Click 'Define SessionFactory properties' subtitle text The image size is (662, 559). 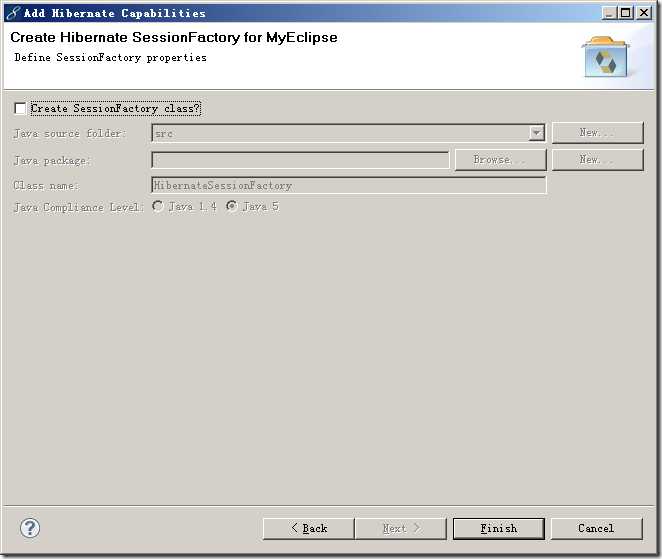pyautogui.click(x=111, y=57)
